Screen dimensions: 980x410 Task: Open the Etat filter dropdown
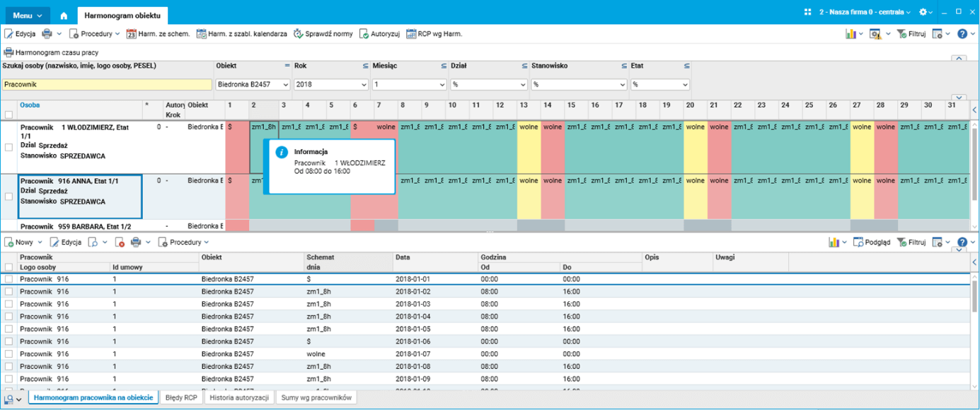660,84
